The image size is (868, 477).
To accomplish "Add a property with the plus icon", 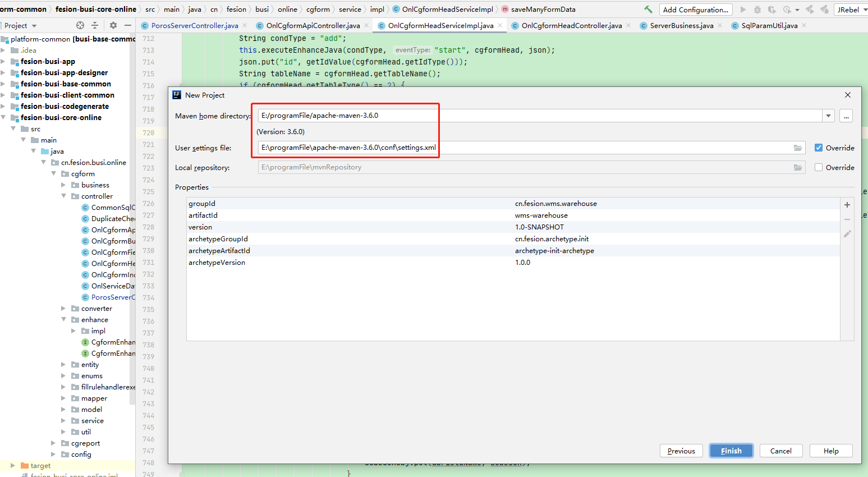I will pos(847,205).
